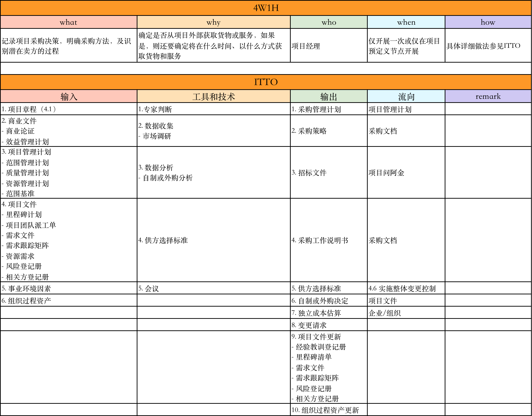The image size is (532, 416).
Task: Select the 'how' column header
Action: point(488,22)
